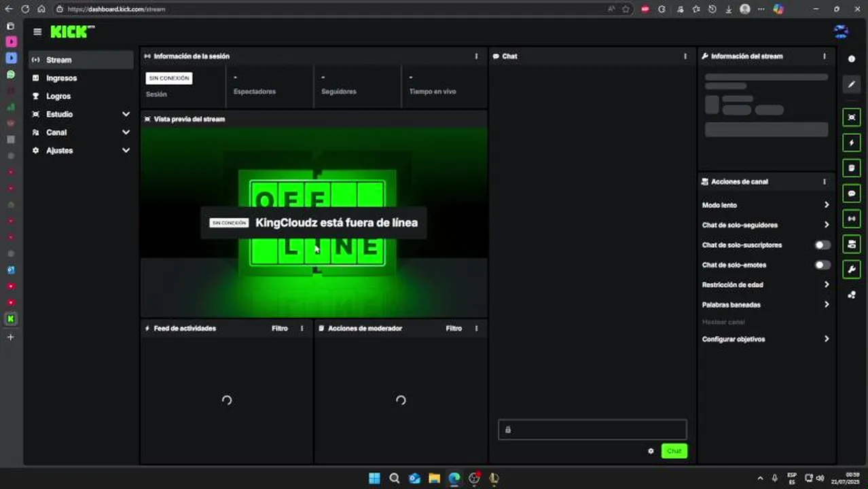Open Palabras baneadas settings chevron
This screenshot has width=868, height=489.
(x=826, y=305)
